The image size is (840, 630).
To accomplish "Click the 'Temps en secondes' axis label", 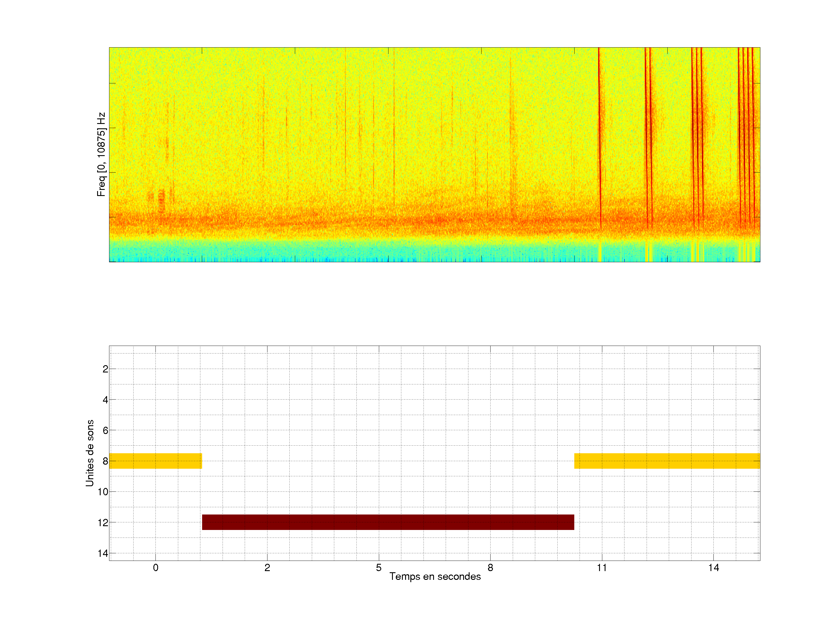I will (x=435, y=576).
